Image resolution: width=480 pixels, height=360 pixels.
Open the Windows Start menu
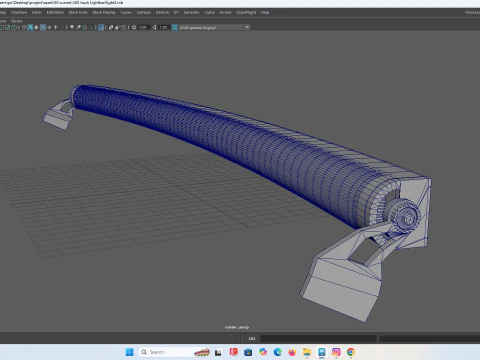(129, 352)
